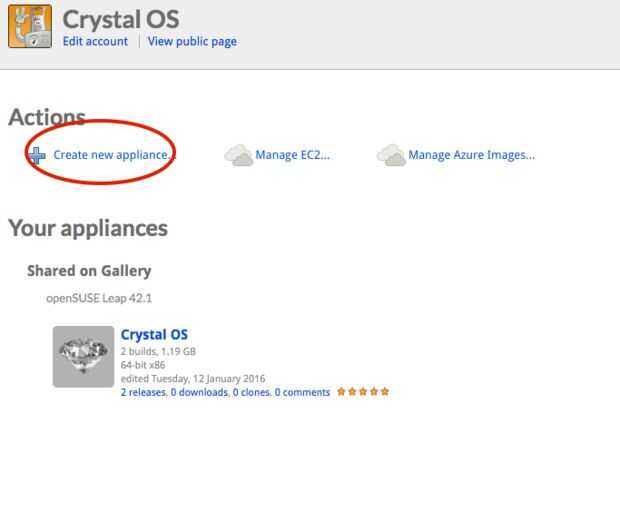Click the Crystal OS account avatar icon
This screenshot has height=522, width=620.
tap(29, 28)
